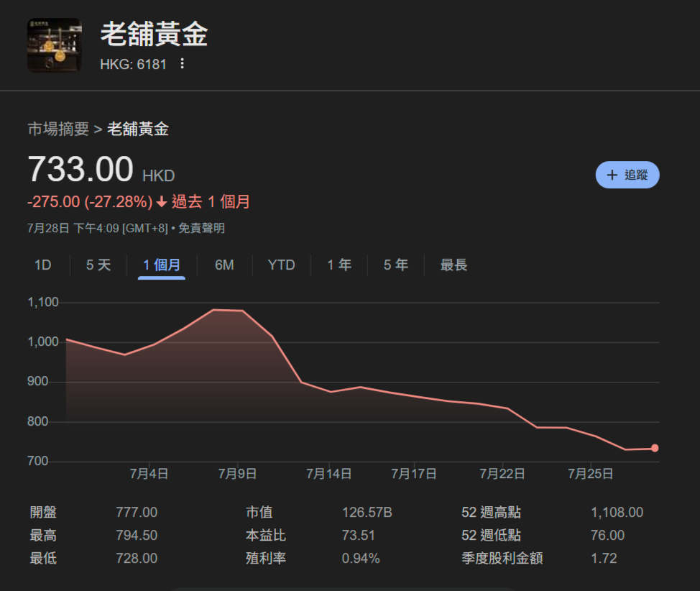Click the 本益比 value 73.51
Viewport: 700px width, 591px height.
pos(359,536)
